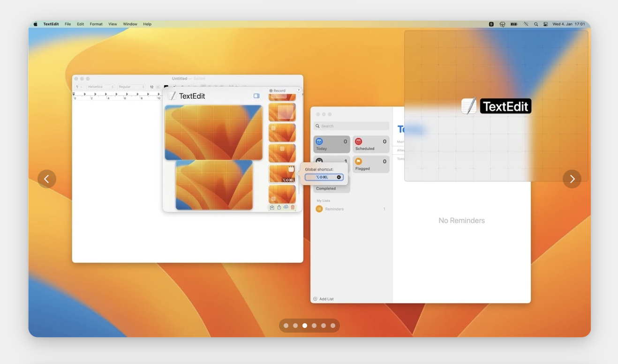
Task: Open the Reminders list under My Lists
Action: [351, 209]
